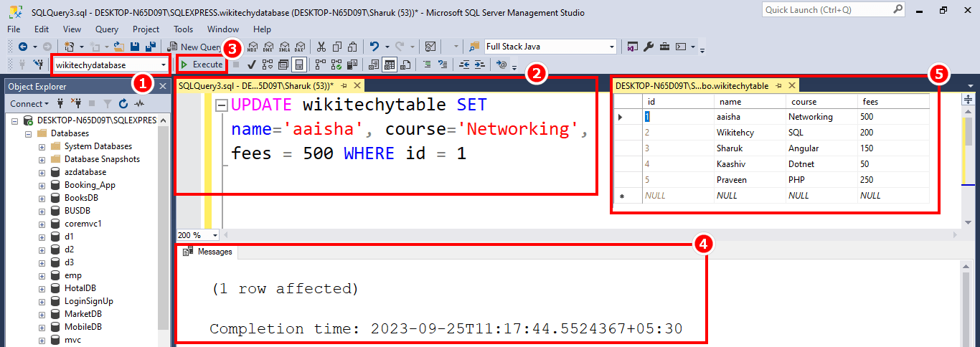
Task: Click the DAX query icon
Action: click(300, 47)
